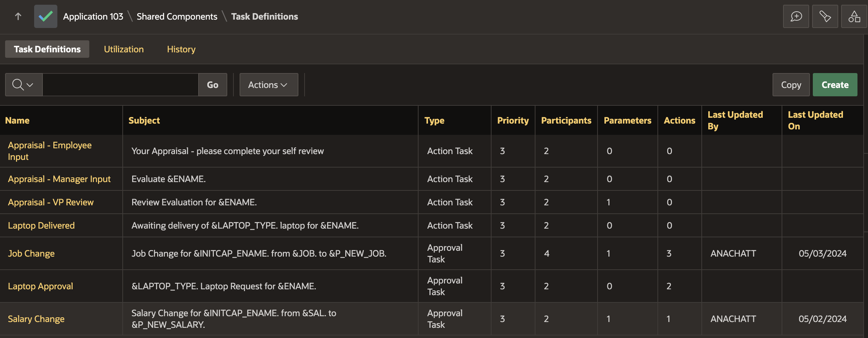Select the Task Definitions tab

click(x=46, y=49)
